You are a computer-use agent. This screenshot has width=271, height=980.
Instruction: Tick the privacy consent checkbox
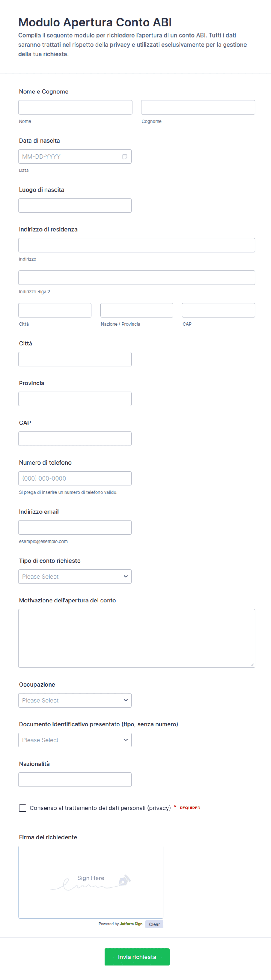click(22, 808)
